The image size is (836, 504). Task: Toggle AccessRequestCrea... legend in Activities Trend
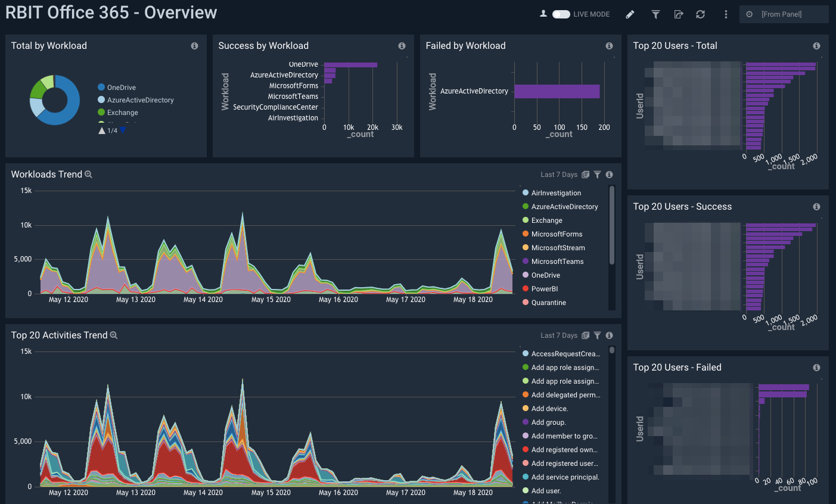[x=561, y=354]
